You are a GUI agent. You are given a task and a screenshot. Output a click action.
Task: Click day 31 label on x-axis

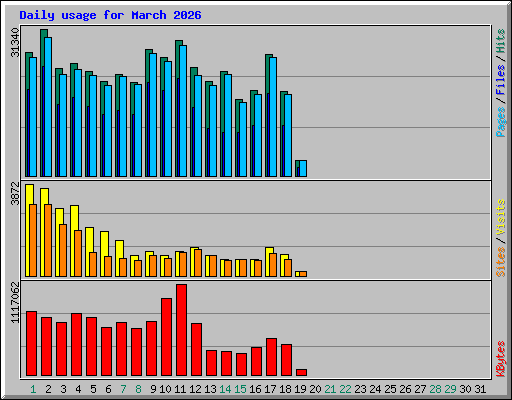(480, 389)
